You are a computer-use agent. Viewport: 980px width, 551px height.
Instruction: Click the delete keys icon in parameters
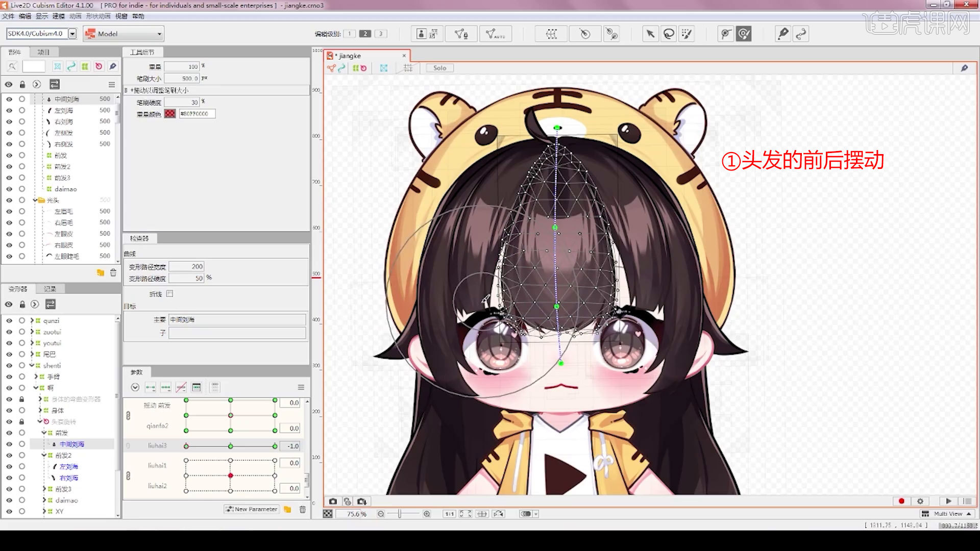coord(181,388)
